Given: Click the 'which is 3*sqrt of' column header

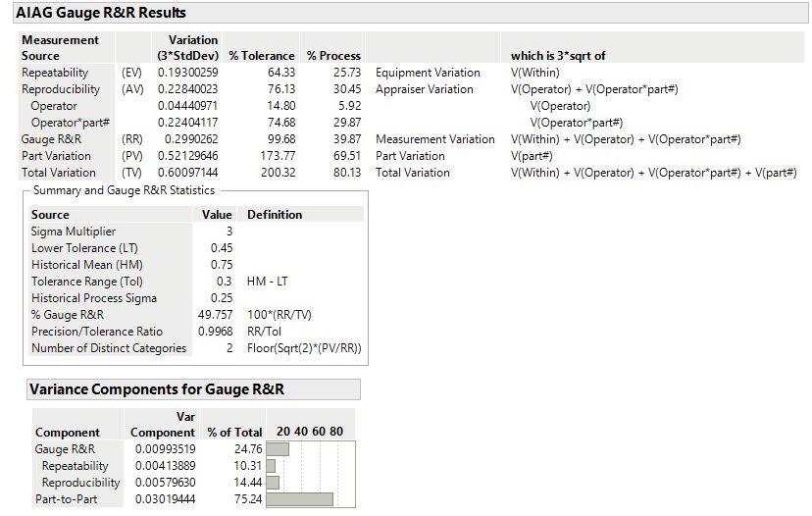Looking at the screenshot, I should click(x=558, y=56).
